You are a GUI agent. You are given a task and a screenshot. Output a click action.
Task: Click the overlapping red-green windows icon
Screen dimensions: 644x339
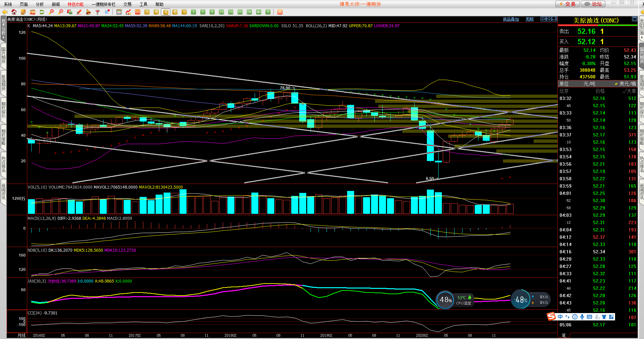[x=70, y=12]
